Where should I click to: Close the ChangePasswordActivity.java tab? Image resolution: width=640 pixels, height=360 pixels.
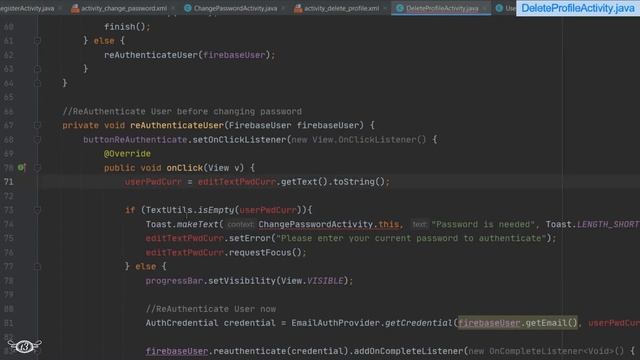[x=283, y=8]
